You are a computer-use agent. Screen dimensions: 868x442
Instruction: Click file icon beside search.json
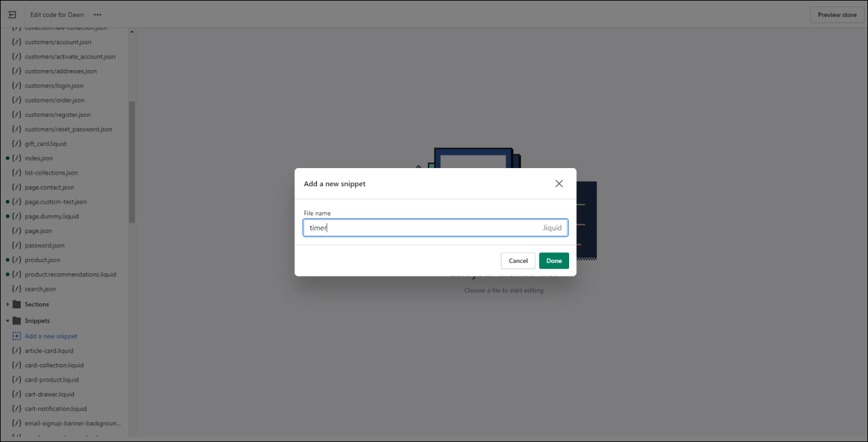(17, 289)
